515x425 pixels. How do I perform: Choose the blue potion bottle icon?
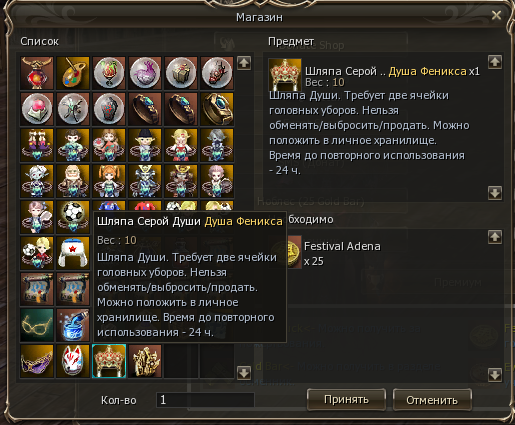tap(73, 325)
